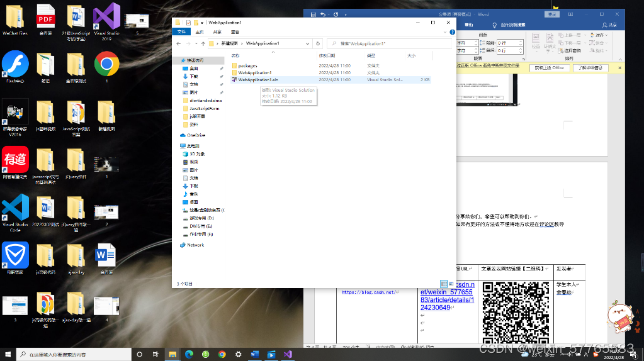Open Settings gear in taskbar
Viewport: 644px width, 361px height.
[x=238, y=355]
